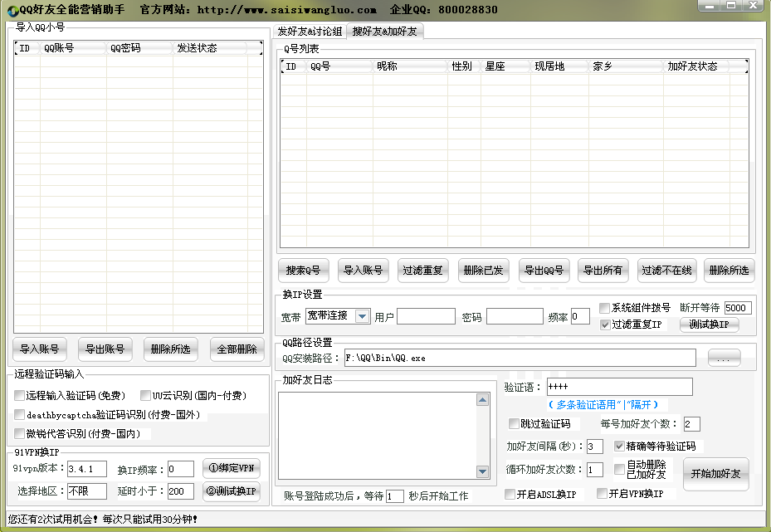Click the 导出所有 button

pyautogui.click(x=603, y=271)
